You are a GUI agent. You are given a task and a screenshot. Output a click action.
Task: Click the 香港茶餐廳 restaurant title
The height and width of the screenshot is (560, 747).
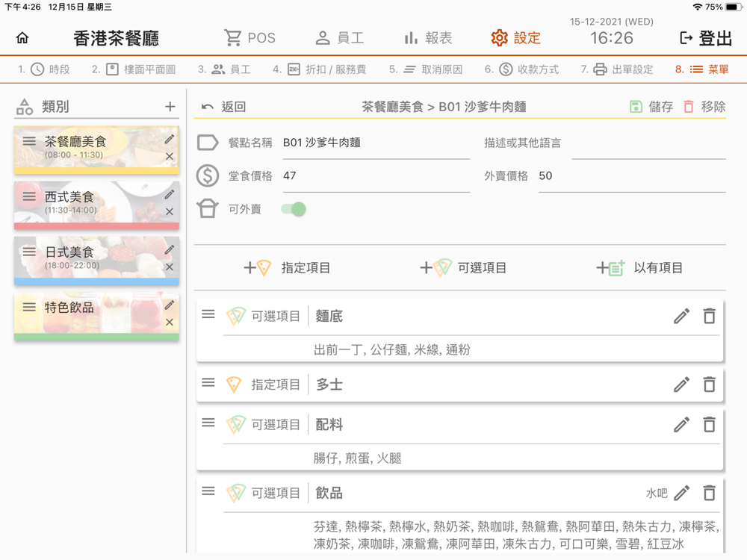tap(117, 38)
